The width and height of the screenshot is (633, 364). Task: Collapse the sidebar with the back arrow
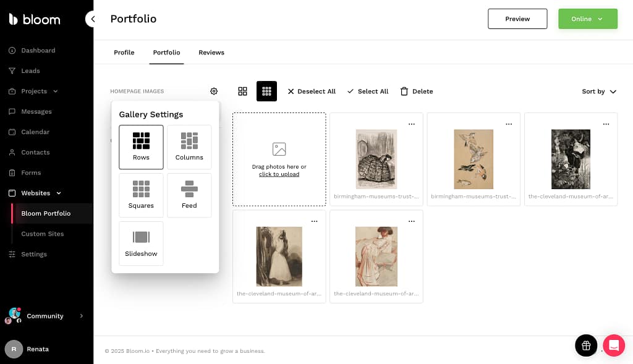point(93,19)
